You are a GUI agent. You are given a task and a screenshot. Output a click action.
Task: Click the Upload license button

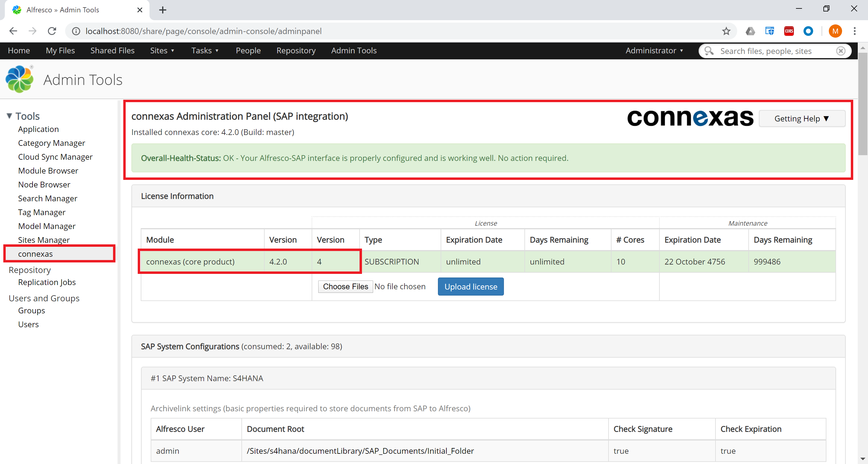470,287
